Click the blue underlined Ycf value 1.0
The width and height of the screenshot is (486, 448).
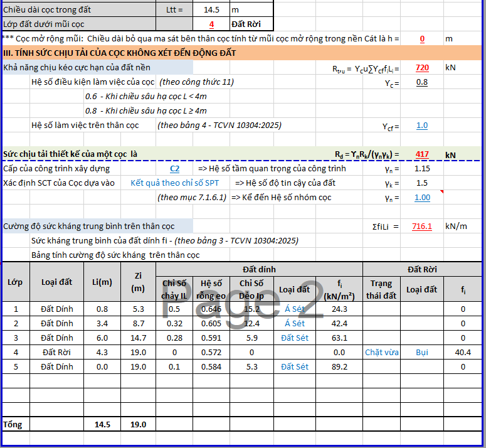pyautogui.click(x=422, y=125)
